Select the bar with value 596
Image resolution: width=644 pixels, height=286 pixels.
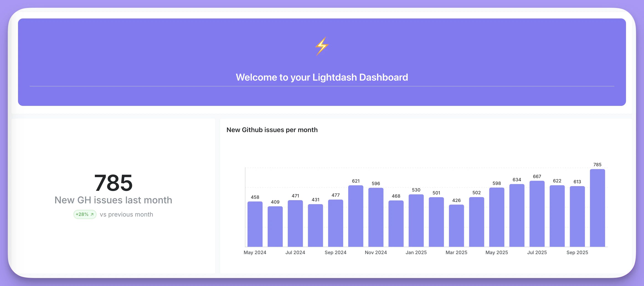376,217
